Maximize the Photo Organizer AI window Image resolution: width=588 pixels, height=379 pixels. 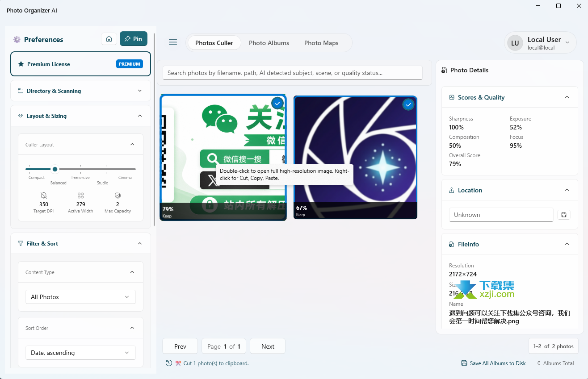559,6
